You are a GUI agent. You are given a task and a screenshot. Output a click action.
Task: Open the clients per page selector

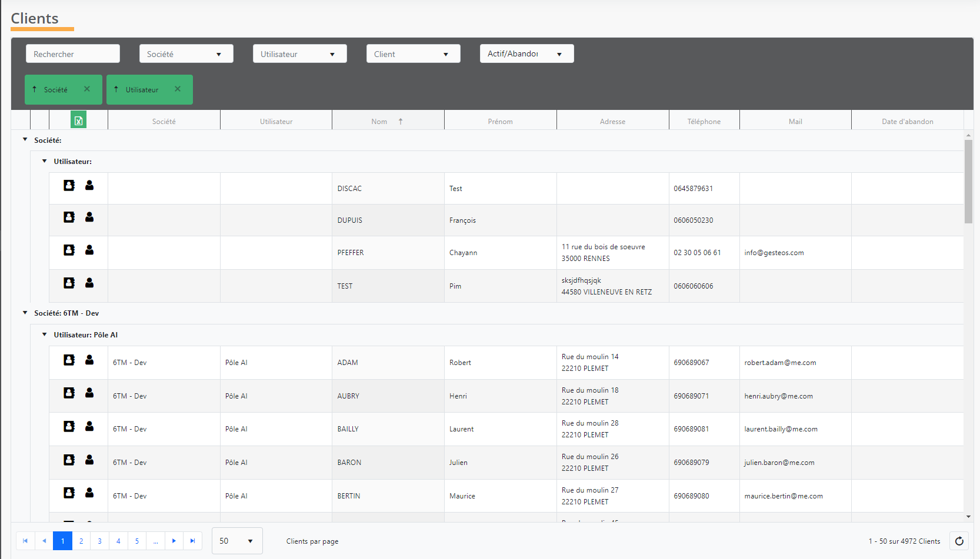tap(236, 541)
